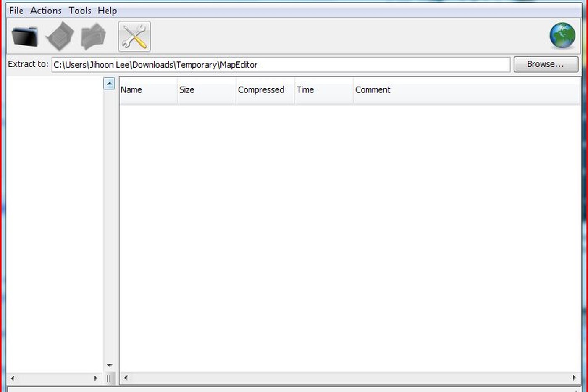Open the Tools menu
588x392 pixels.
[x=80, y=11]
